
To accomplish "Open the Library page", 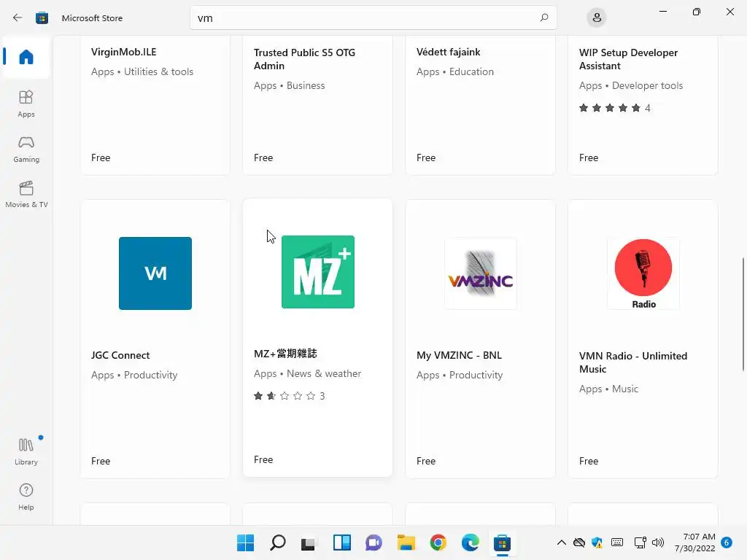I will 26,451.
